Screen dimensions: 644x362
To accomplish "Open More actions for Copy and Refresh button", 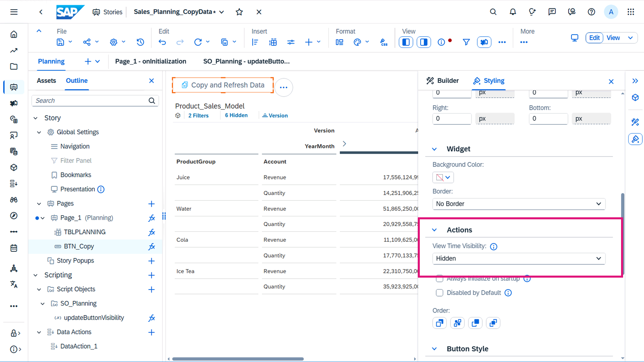I will click(284, 87).
